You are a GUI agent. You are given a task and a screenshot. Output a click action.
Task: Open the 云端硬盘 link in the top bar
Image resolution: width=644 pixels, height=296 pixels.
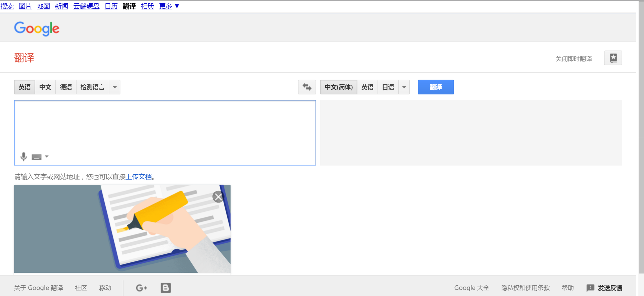click(86, 6)
